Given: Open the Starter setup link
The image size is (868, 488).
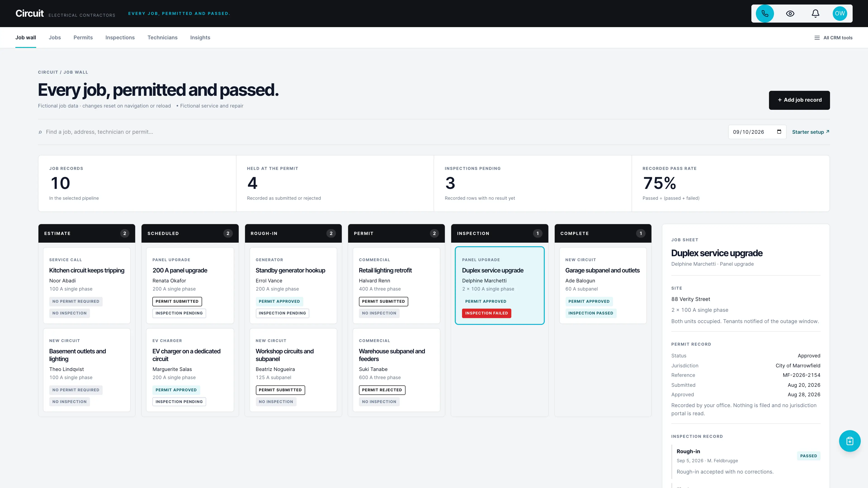Looking at the screenshot, I should (811, 132).
